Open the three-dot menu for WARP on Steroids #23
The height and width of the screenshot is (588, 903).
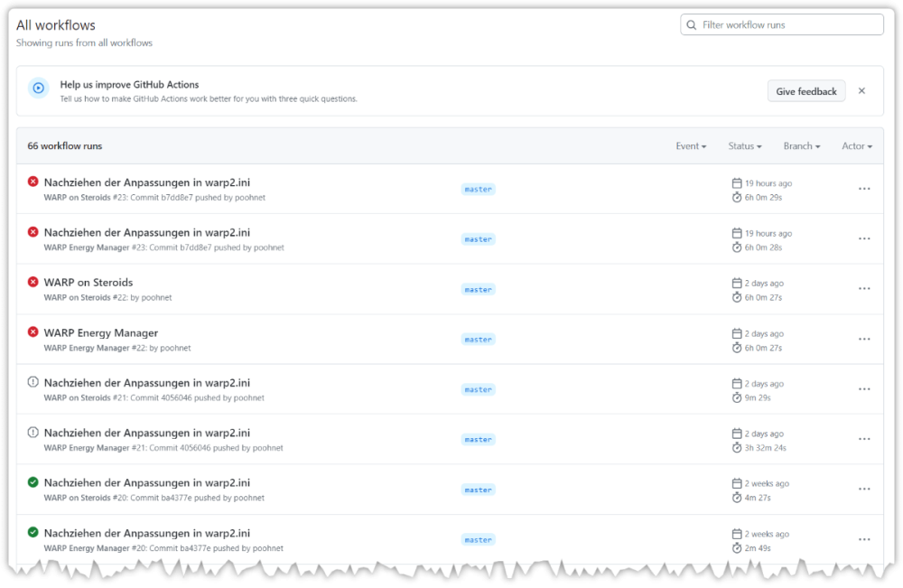click(863, 189)
